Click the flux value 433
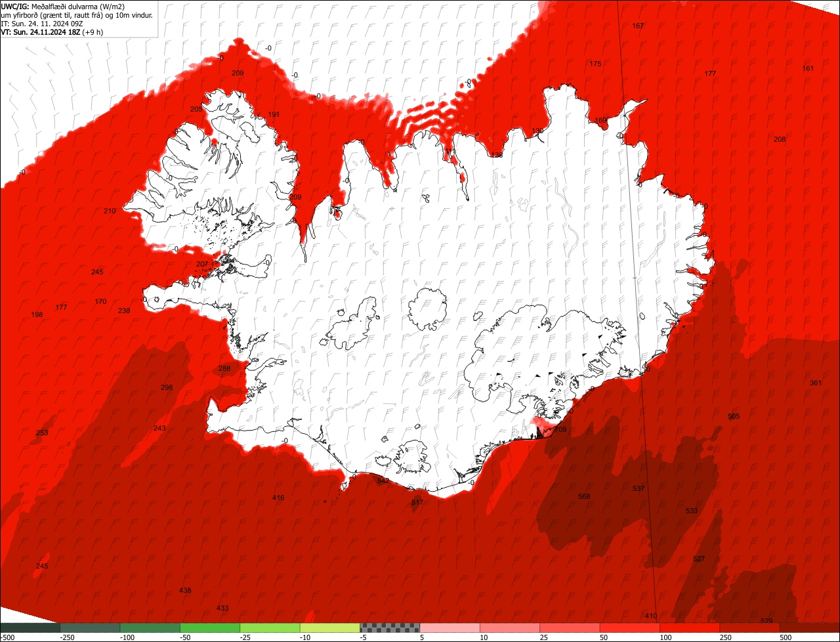Viewport: 840px width, 642px height. (222, 608)
